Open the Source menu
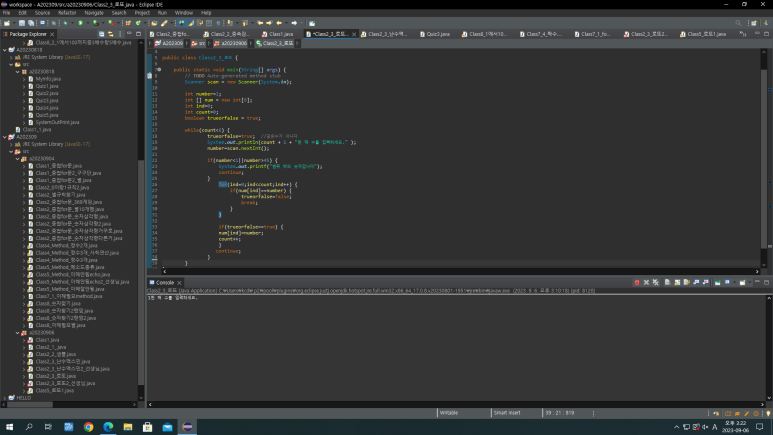Screen dimensions: 773x435 [x=42, y=13]
